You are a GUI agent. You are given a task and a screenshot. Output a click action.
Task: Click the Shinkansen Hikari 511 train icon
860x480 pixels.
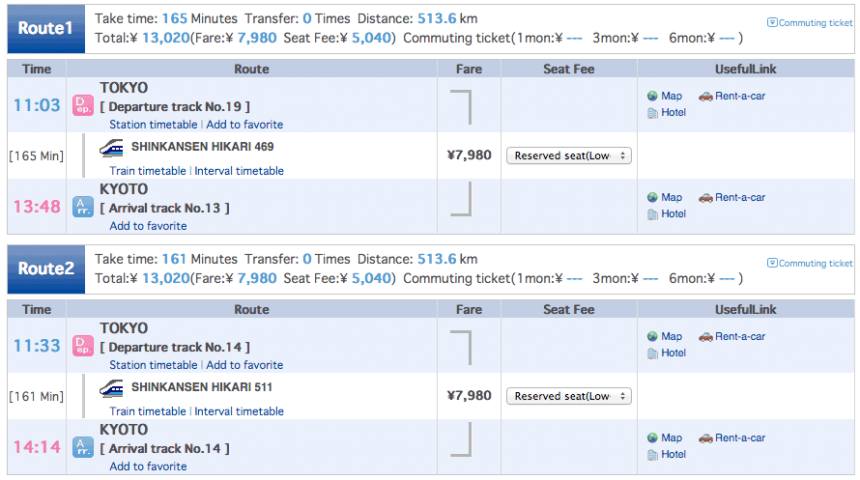pos(112,387)
